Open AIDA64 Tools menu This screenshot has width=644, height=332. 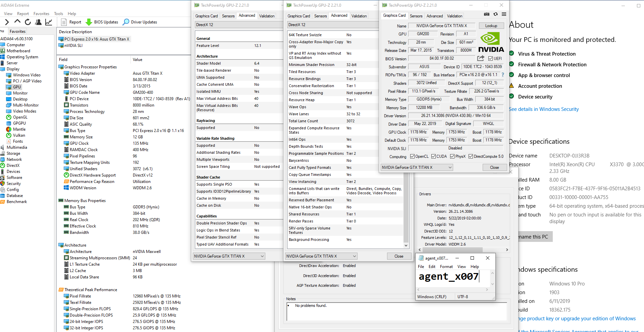click(58, 14)
